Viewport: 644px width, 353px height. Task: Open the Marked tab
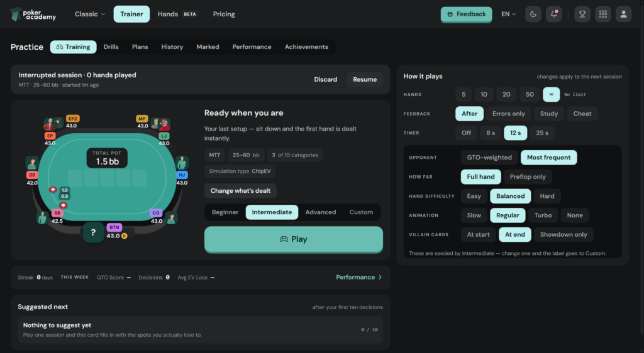pos(208,46)
